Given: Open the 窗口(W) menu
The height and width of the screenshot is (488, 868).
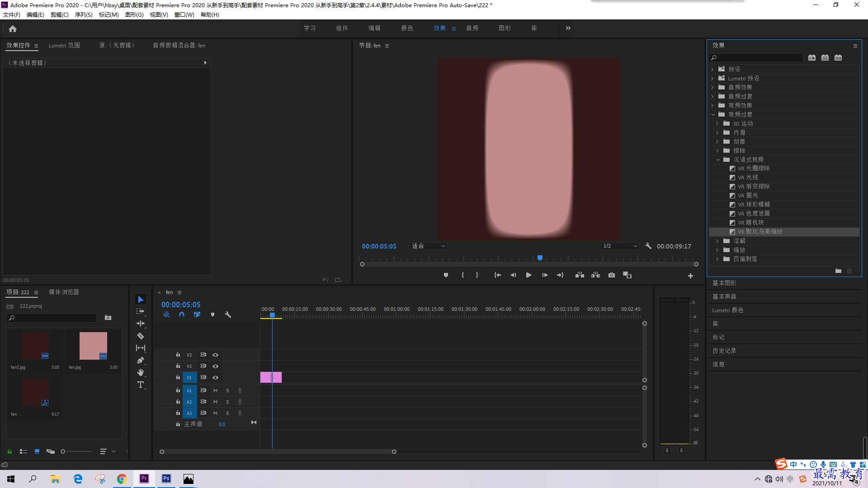Looking at the screenshot, I should click(184, 15).
